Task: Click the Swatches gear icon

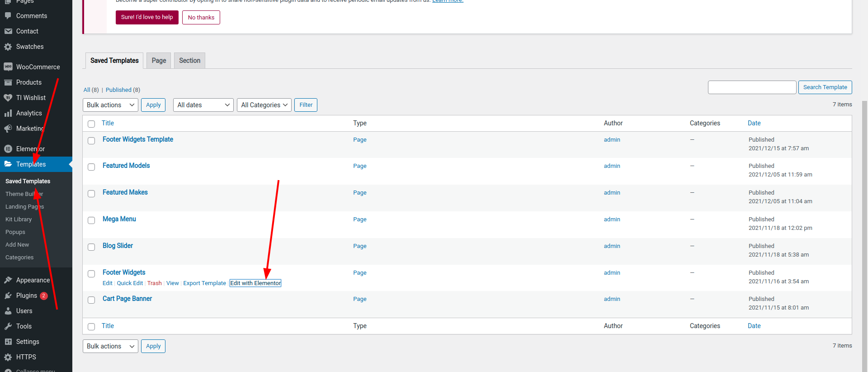Action: coord(8,47)
